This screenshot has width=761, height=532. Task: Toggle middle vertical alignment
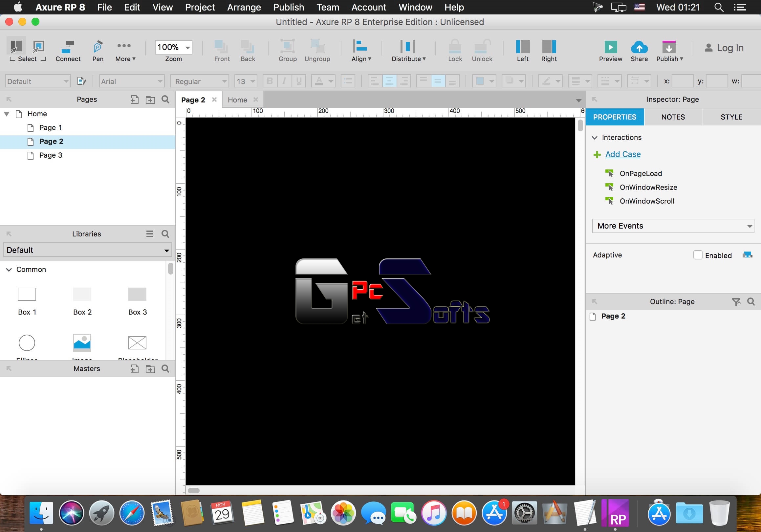438,81
